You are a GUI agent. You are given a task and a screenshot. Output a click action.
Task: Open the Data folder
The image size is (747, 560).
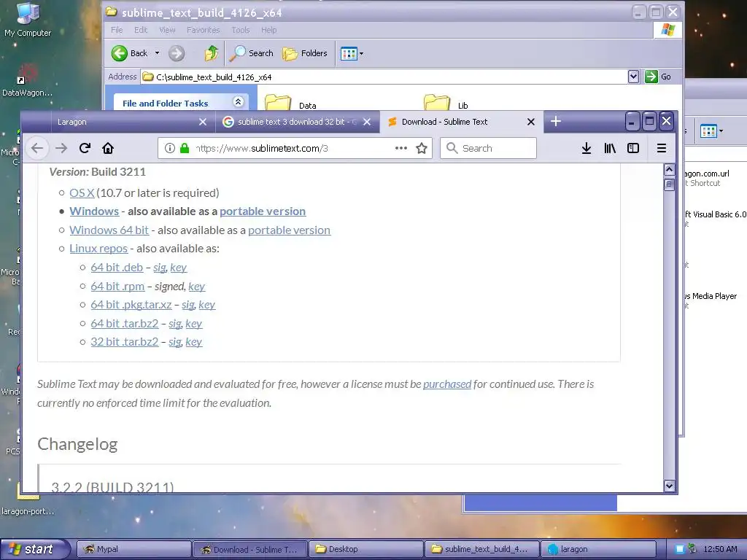pyautogui.click(x=290, y=102)
